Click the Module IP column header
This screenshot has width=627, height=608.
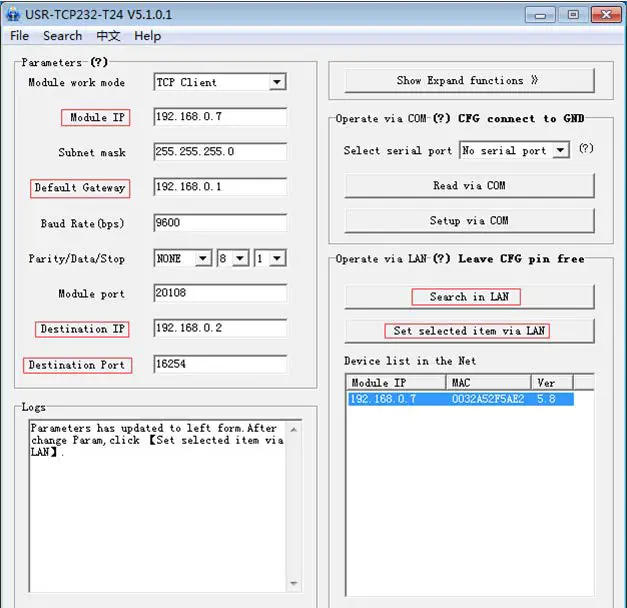point(396,383)
